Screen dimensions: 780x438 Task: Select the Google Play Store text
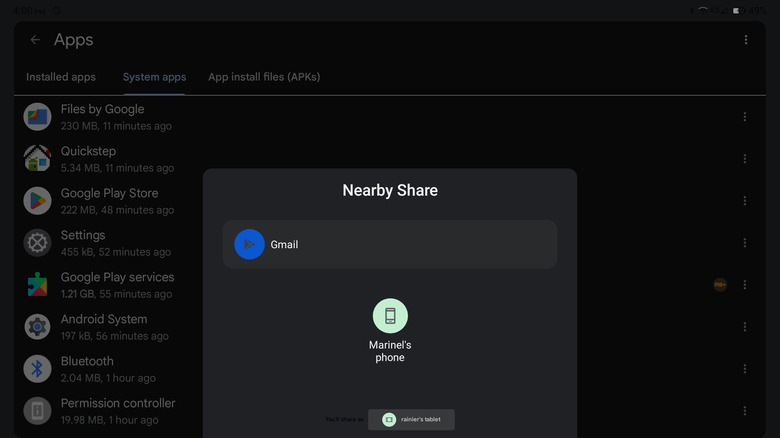pyautogui.click(x=109, y=193)
